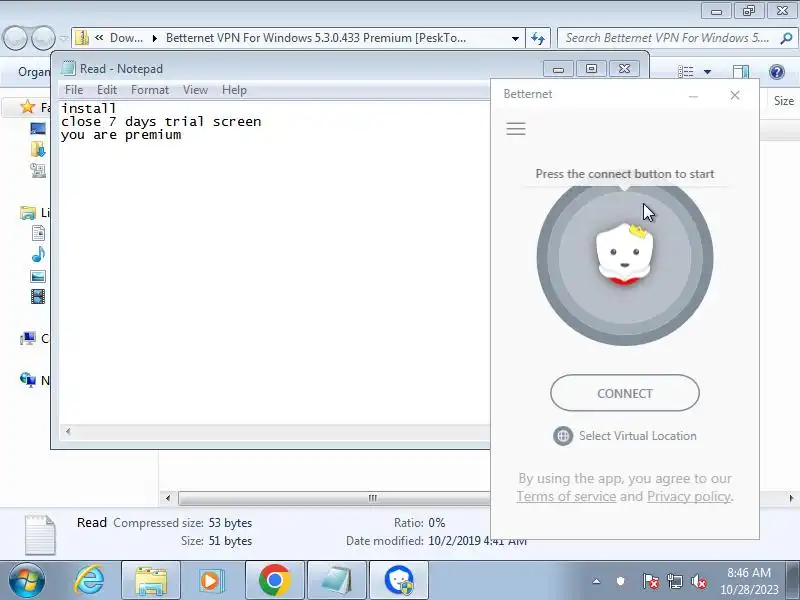The height and width of the screenshot is (600, 800).
Task: Click the Betternet VPN folder path segment
Action: click(x=316, y=38)
